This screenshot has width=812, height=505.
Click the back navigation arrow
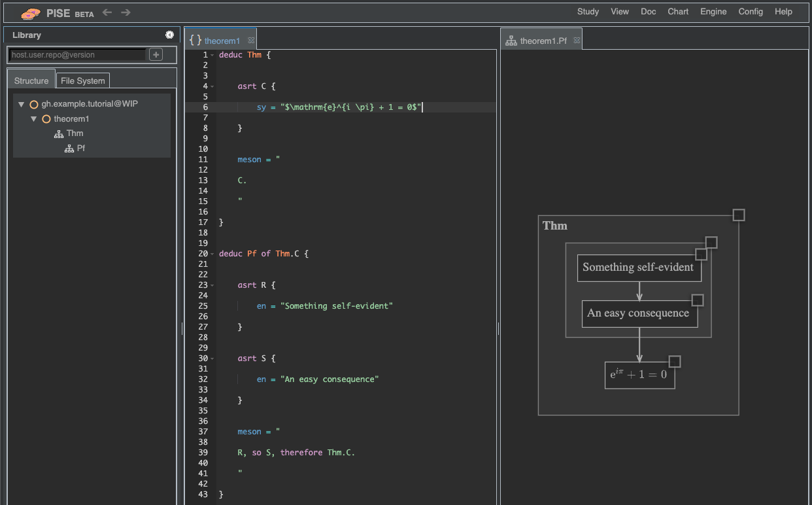[107, 12]
